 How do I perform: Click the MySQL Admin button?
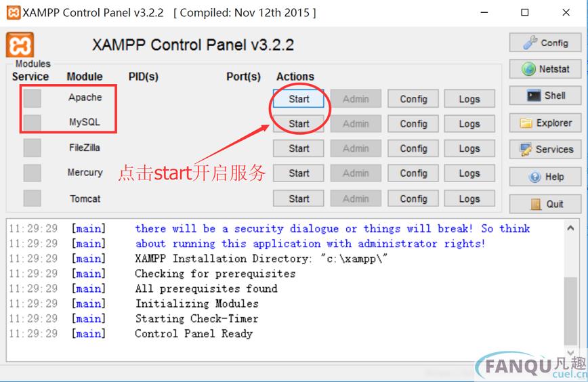click(x=356, y=124)
